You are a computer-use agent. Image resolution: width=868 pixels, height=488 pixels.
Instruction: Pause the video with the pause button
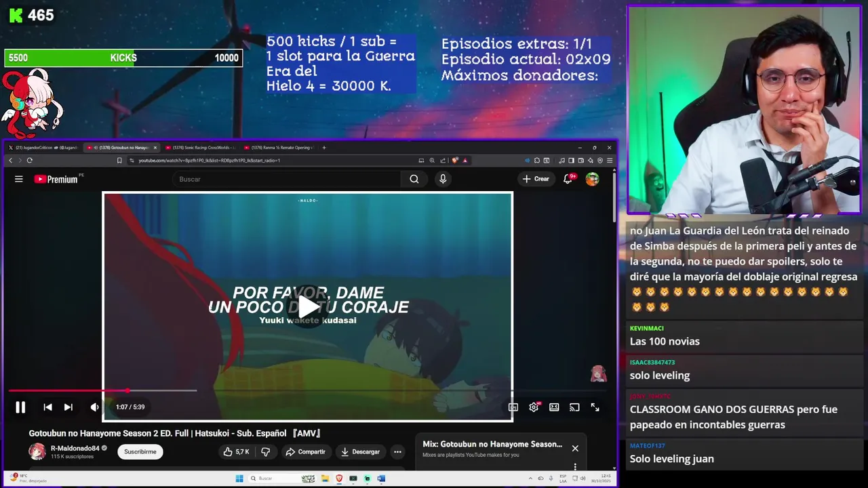[20, 407]
